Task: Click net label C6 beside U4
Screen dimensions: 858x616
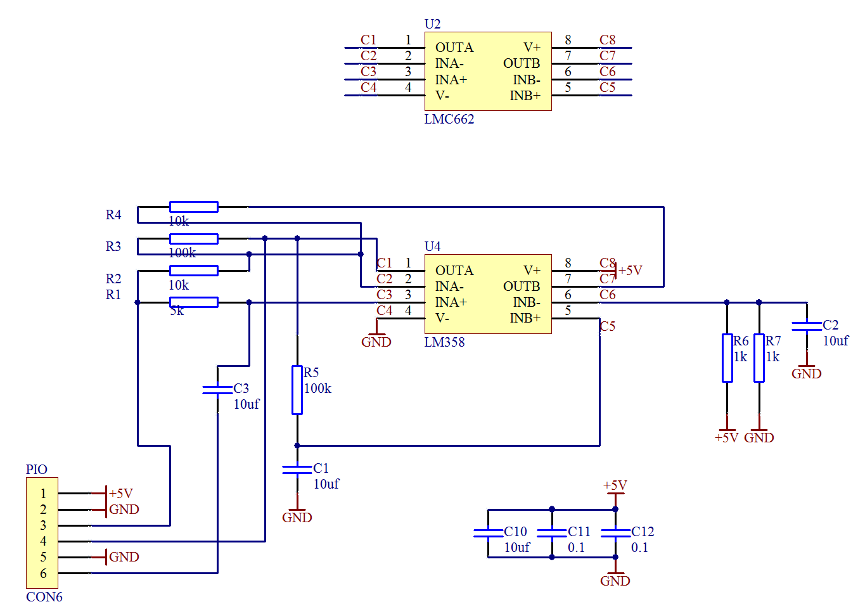Action: (608, 295)
